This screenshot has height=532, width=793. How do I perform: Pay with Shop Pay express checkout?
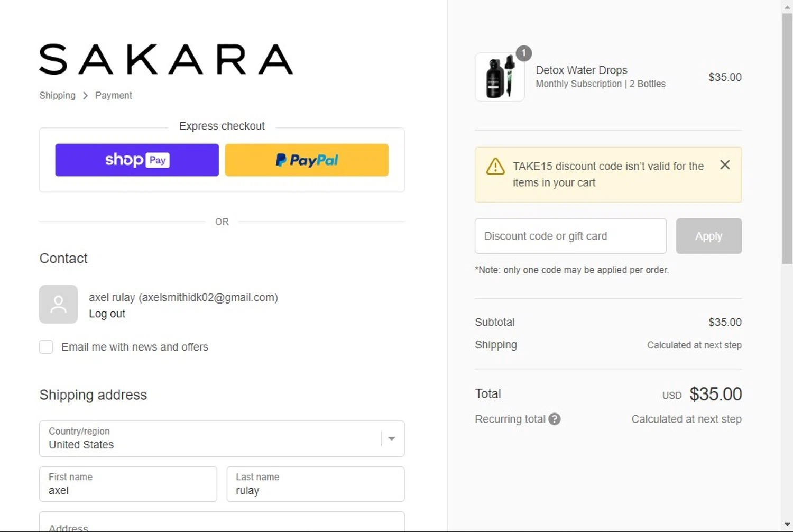(x=137, y=160)
